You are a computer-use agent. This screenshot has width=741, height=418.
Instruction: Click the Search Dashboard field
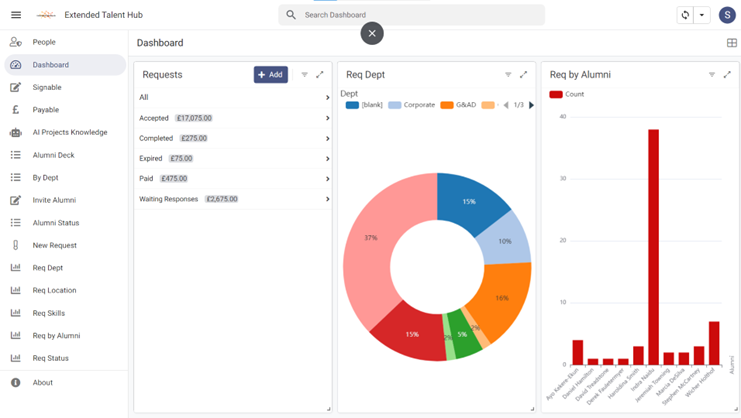coord(420,15)
